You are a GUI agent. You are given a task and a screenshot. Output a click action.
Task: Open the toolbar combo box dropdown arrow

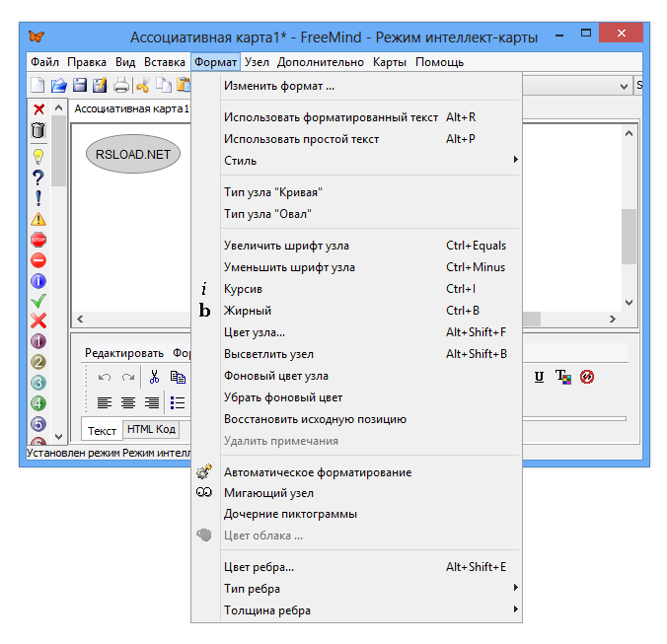coord(624,86)
